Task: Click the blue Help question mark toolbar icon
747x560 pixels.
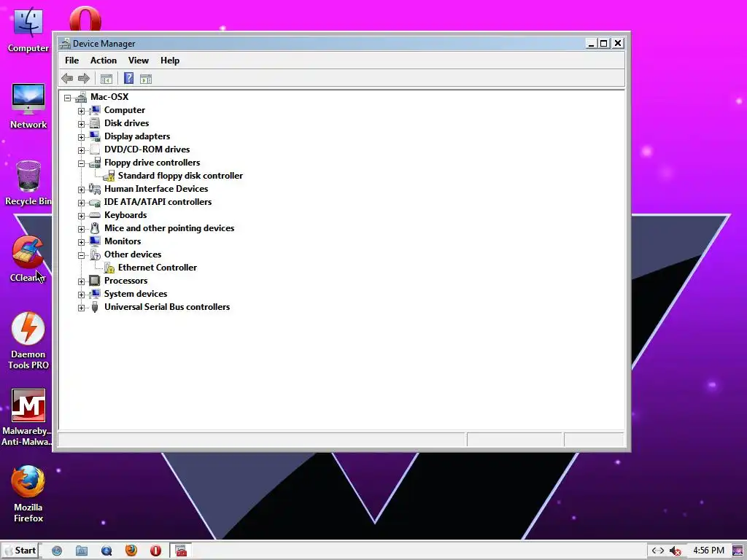Action: tap(128, 79)
